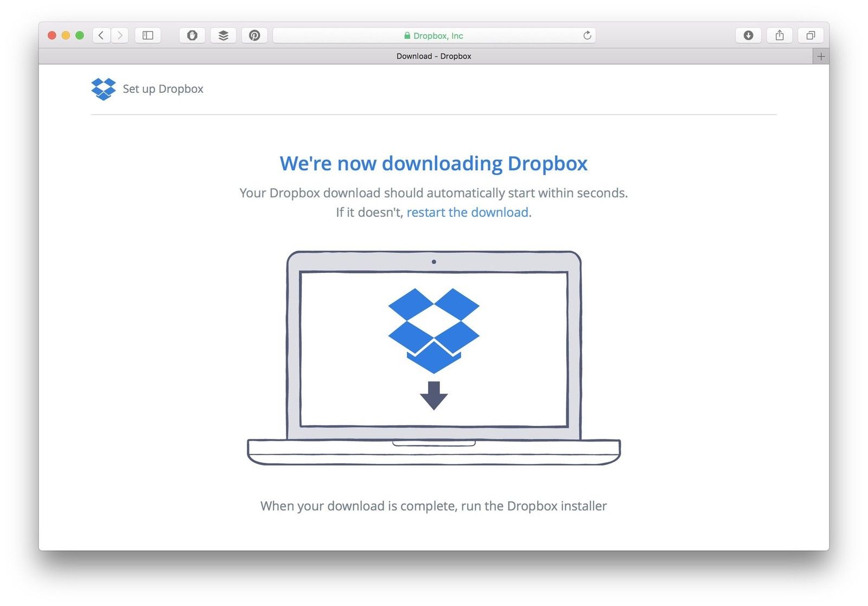Enter full screen using the green button
Screen dimensions: 868x606
click(80, 35)
